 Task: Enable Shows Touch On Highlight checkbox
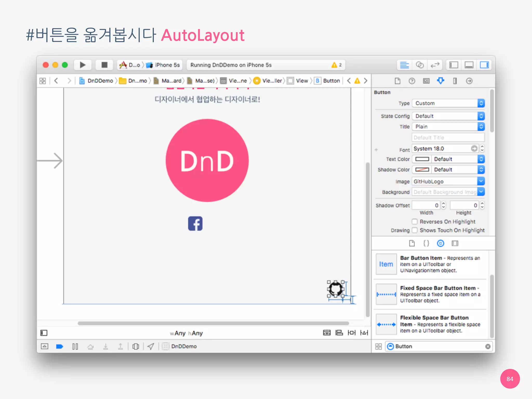click(415, 230)
